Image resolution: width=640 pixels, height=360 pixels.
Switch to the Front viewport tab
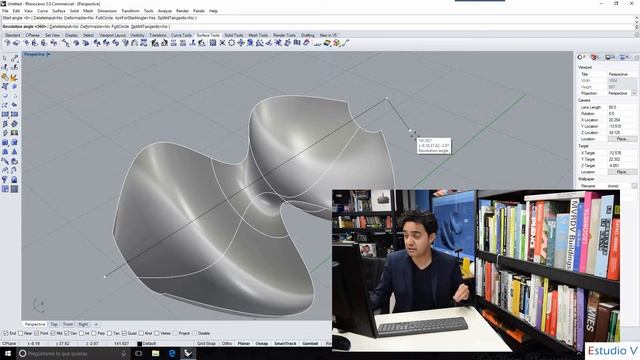68,324
